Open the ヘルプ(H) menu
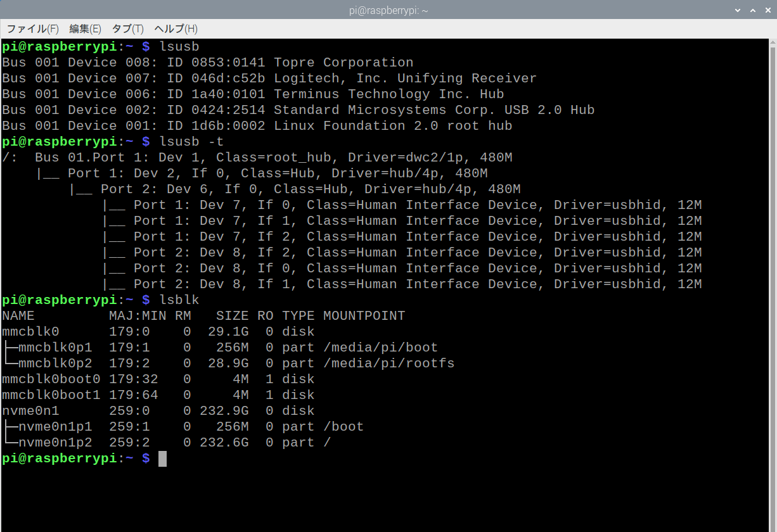777x532 pixels. 175,28
